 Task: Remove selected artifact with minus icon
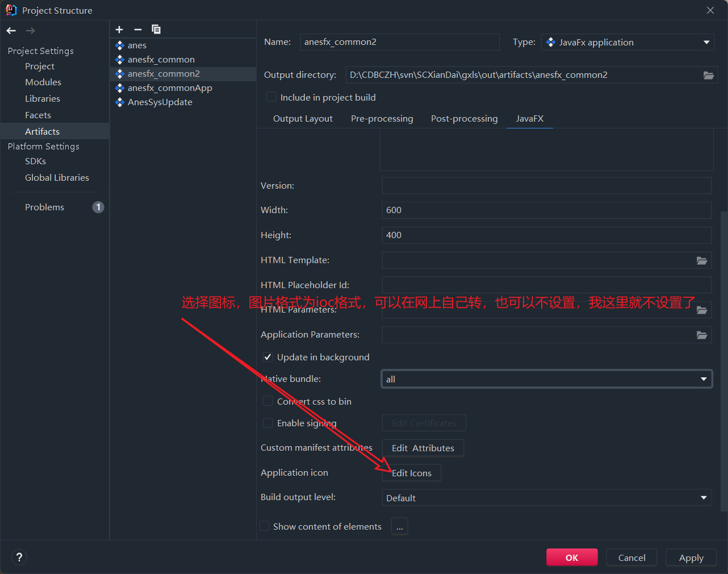(x=137, y=30)
